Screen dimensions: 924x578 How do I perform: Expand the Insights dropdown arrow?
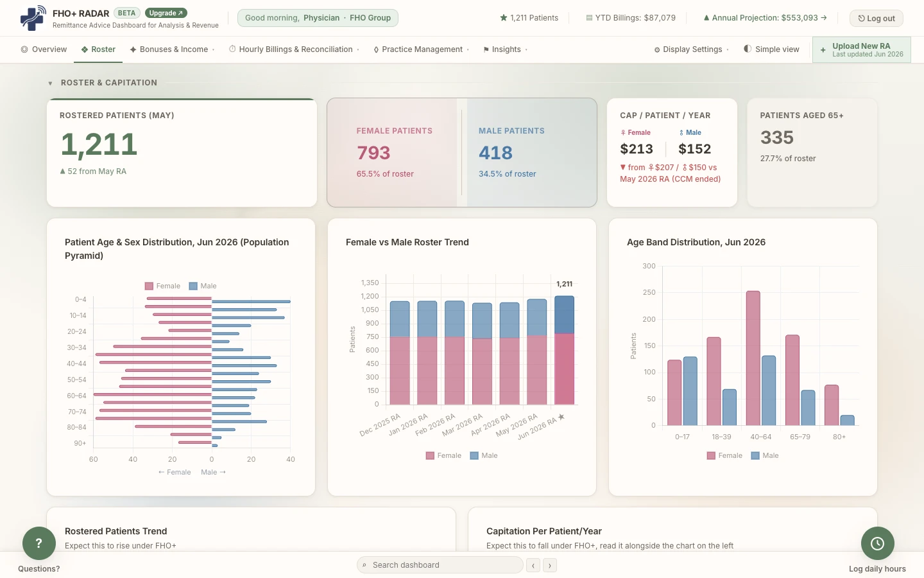coord(527,50)
